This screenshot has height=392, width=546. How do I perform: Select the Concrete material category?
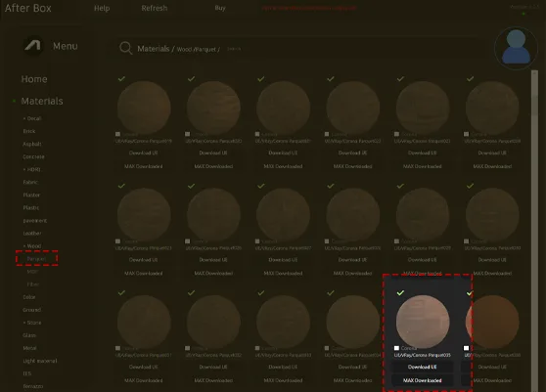pos(33,156)
